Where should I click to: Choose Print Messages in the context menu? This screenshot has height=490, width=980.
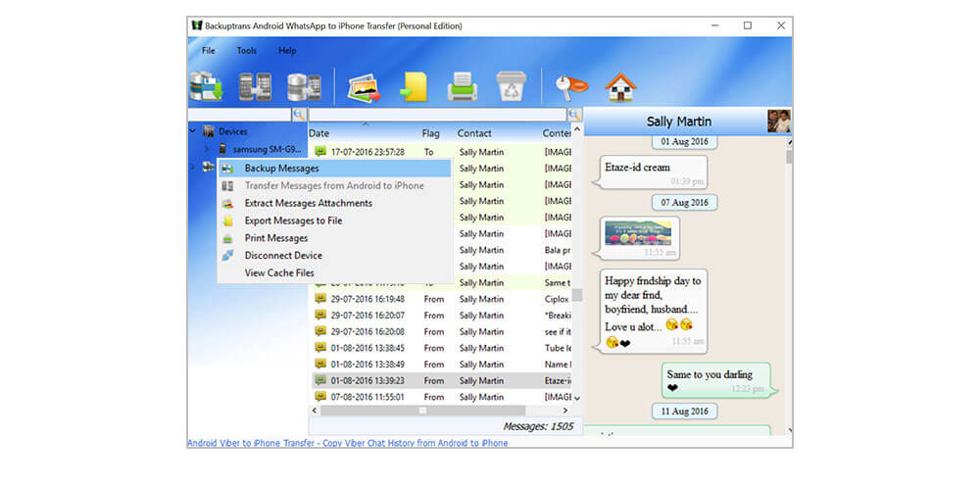pos(334,238)
